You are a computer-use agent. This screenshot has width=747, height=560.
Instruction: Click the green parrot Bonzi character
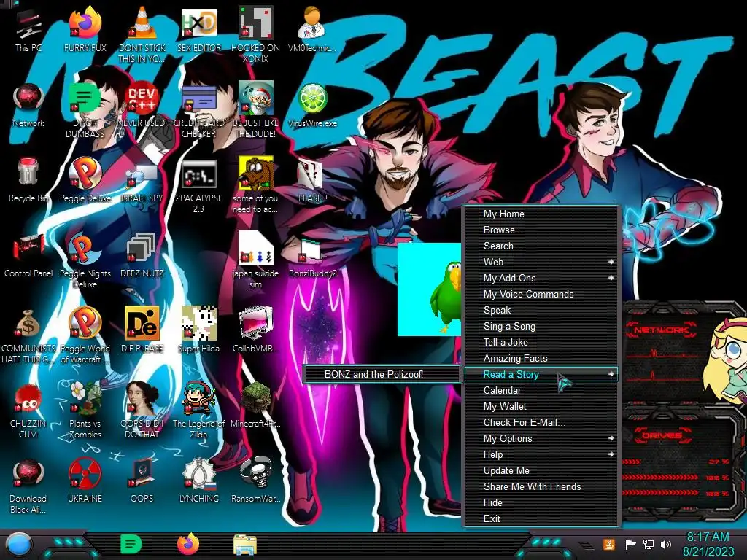click(446, 295)
